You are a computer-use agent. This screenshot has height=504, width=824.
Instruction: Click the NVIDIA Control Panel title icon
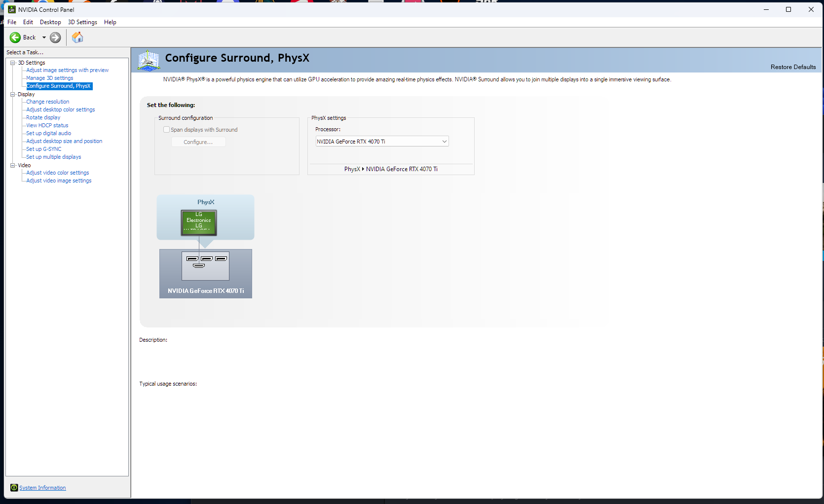coord(12,9)
